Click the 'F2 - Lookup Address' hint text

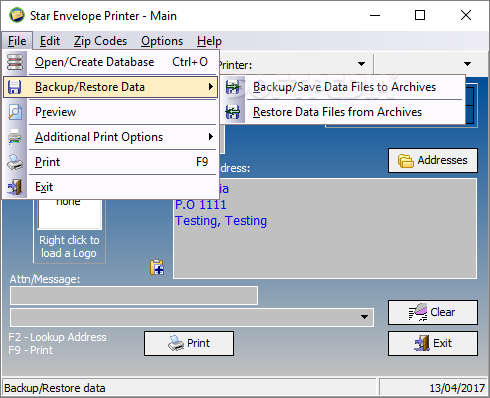point(57,337)
